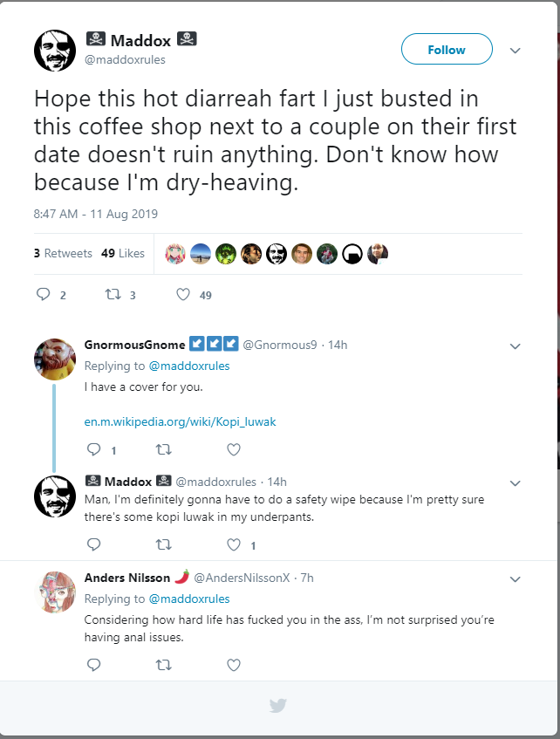Retweet GnormousGnome's reply
The image size is (560, 739).
(x=163, y=450)
